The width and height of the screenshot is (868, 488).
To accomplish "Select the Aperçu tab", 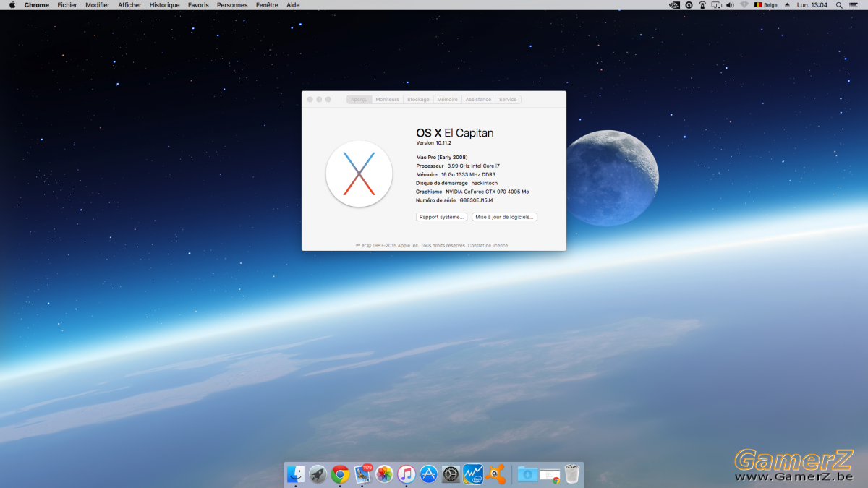I will click(359, 99).
